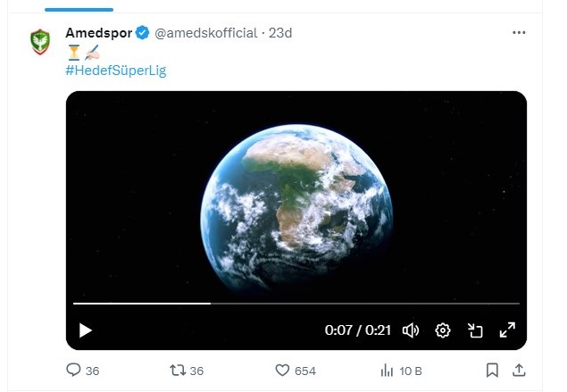Open the #HedefSüperLig hashtag
This screenshot has width=567, height=392.
point(116,71)
